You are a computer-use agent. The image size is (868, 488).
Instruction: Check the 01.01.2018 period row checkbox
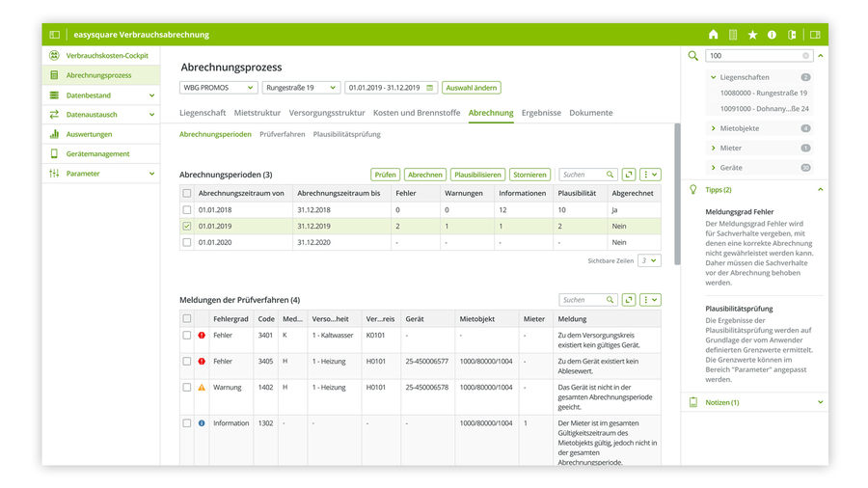click(x=187, y=209)
